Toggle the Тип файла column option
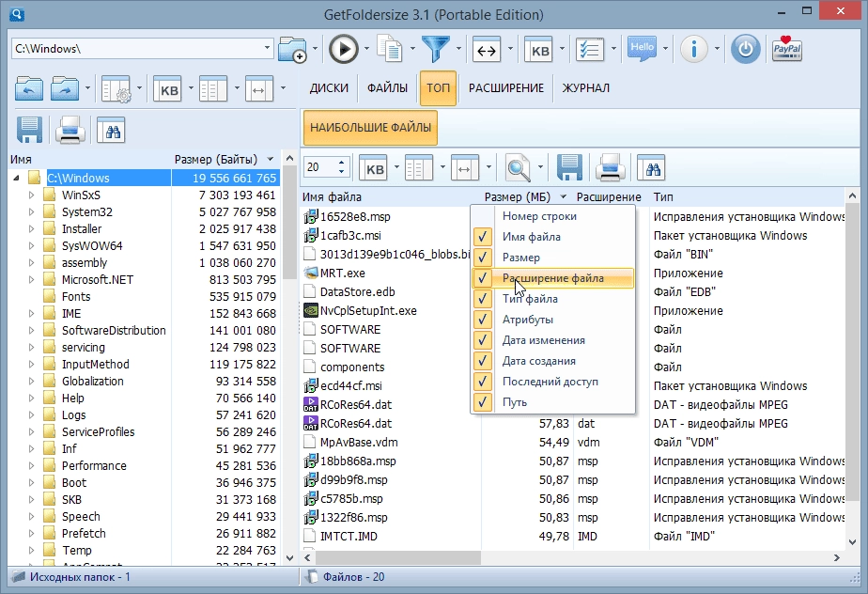 pos(552,299)
